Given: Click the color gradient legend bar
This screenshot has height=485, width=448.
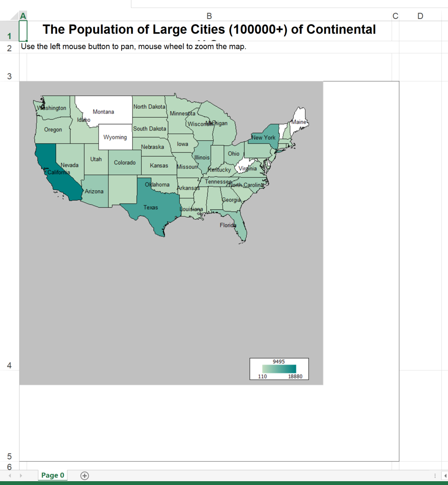Looking at the screenshot, I should tap(279, 369).
